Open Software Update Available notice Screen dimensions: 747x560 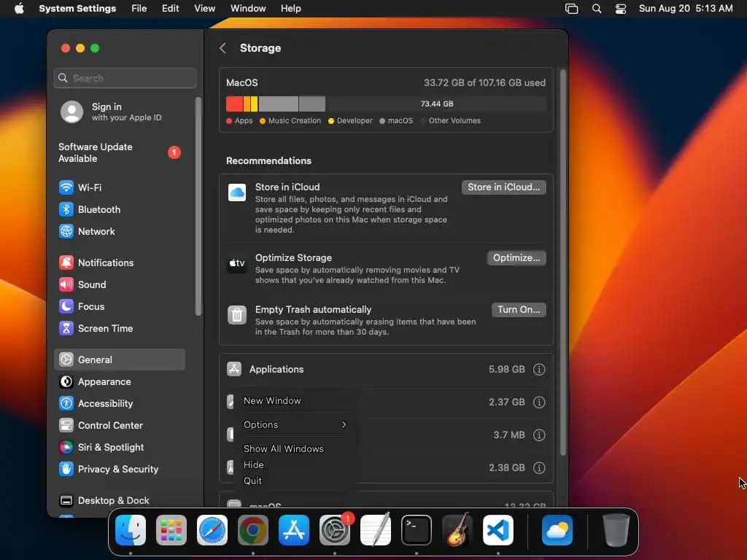119,153
